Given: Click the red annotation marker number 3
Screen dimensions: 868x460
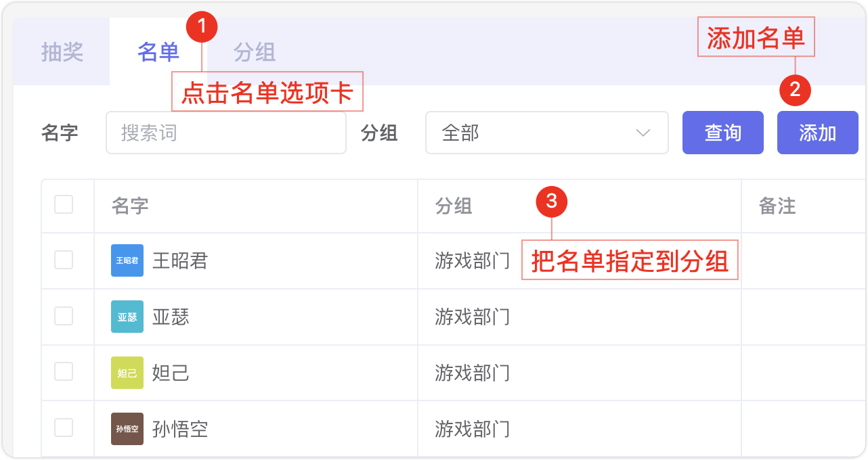Looking at the screenshot, I should pos(551,202).
